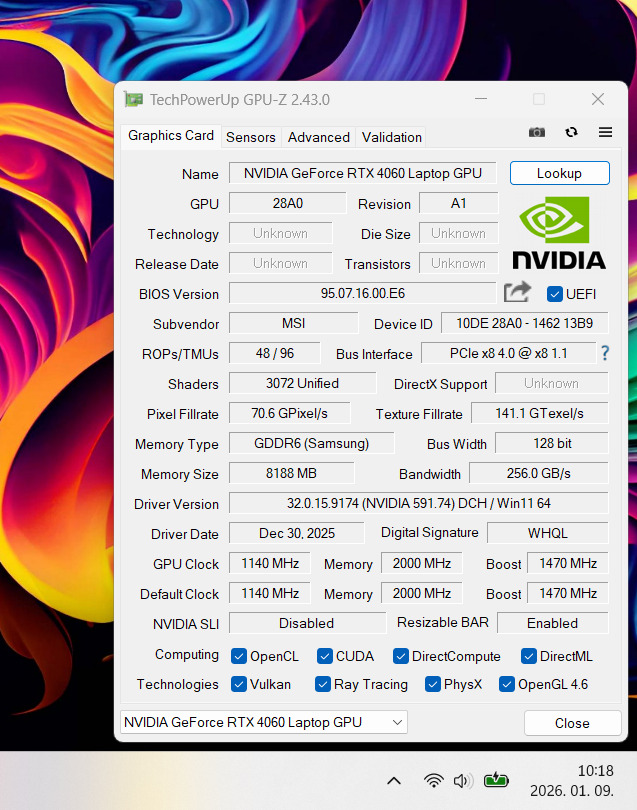The height and width of the screenshot is (810, 637).
Task: Select the Graphics Card tab
Action: [x=170, y=136]
